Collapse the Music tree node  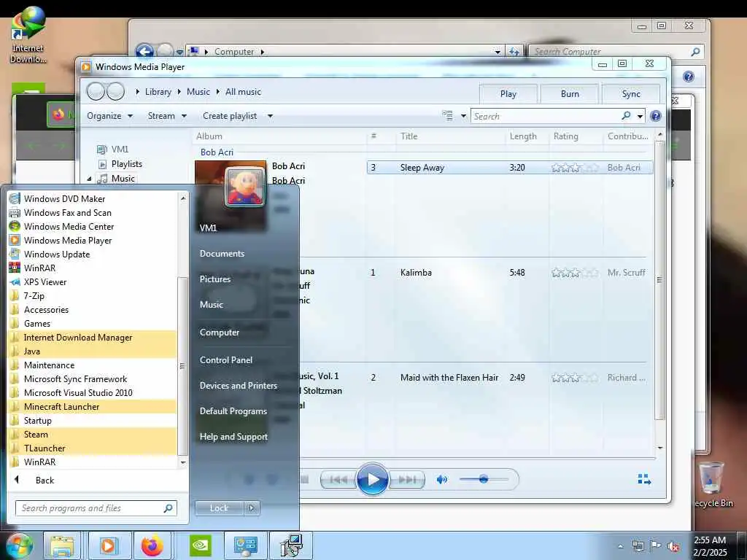[89, 179]
